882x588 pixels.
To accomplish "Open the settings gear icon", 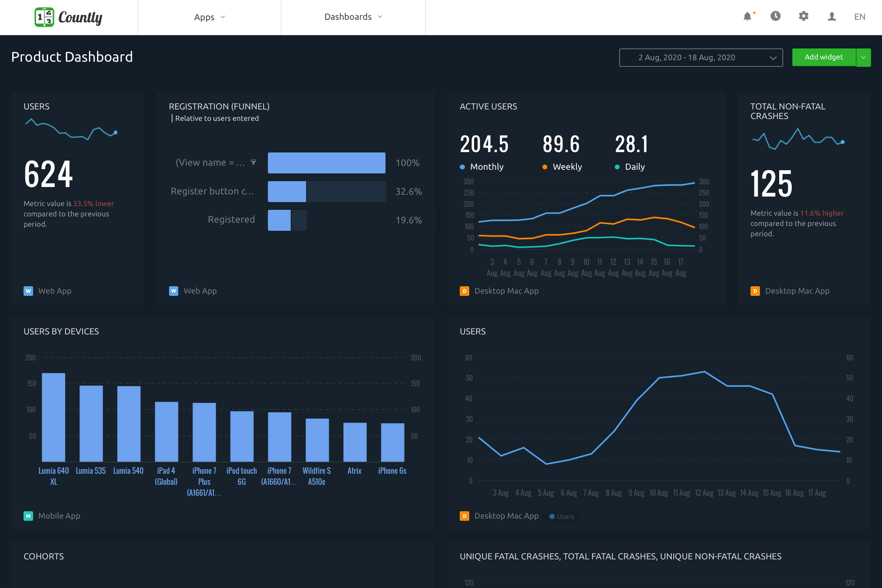I will point(804,16).
